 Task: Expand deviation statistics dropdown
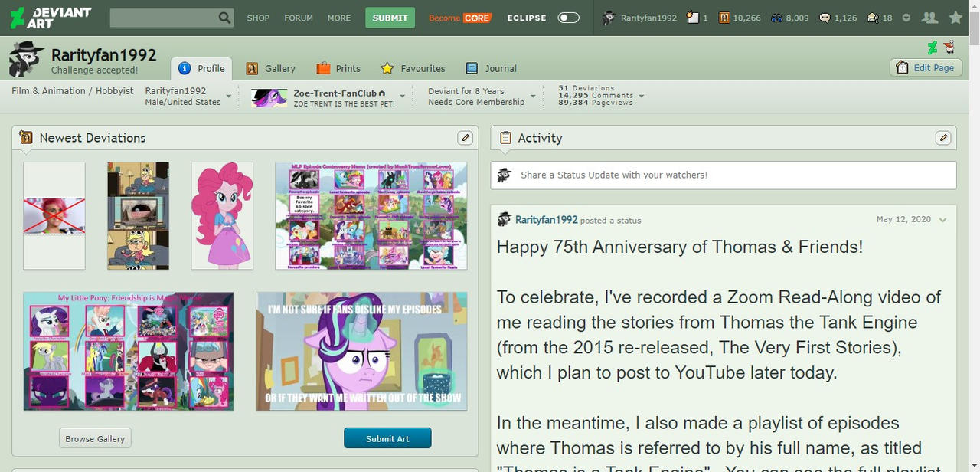pyautogui.click(x=642, y=97)
